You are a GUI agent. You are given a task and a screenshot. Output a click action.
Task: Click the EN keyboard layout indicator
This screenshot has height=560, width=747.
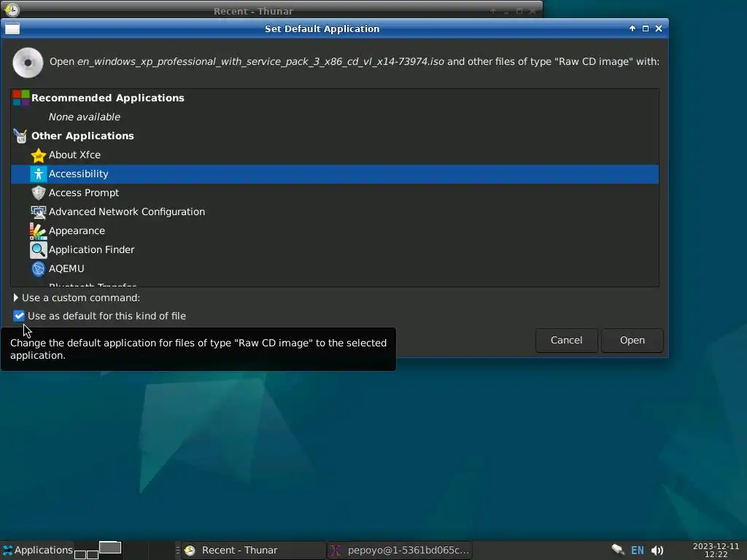(638, 551)
